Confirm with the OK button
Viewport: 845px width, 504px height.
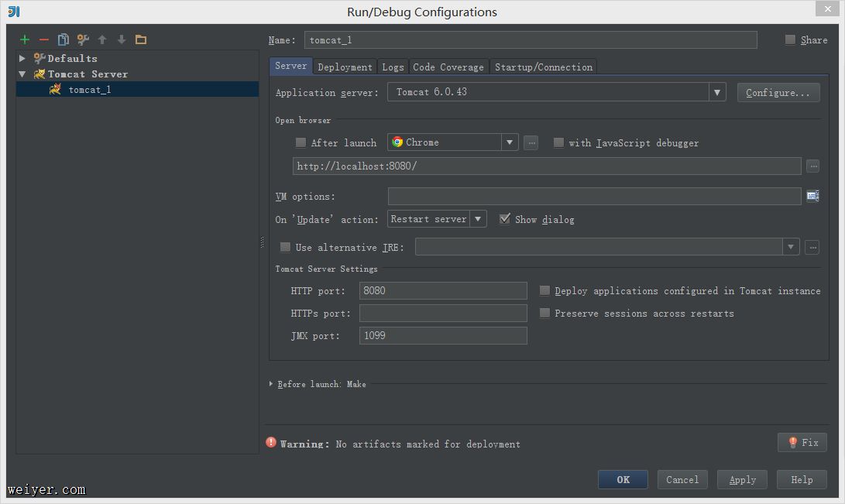click(623, 480)
